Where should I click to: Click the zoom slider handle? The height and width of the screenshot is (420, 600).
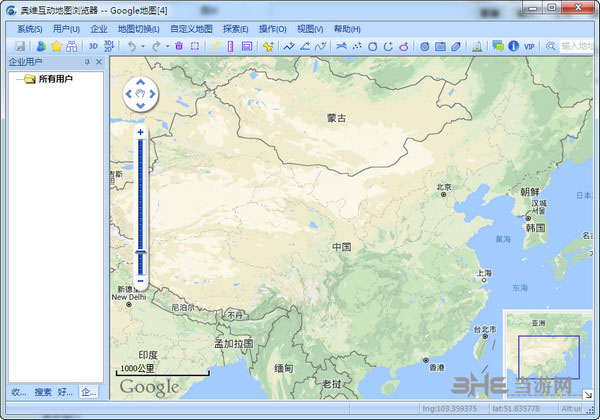pyautogui.click(x=141, y=252)
